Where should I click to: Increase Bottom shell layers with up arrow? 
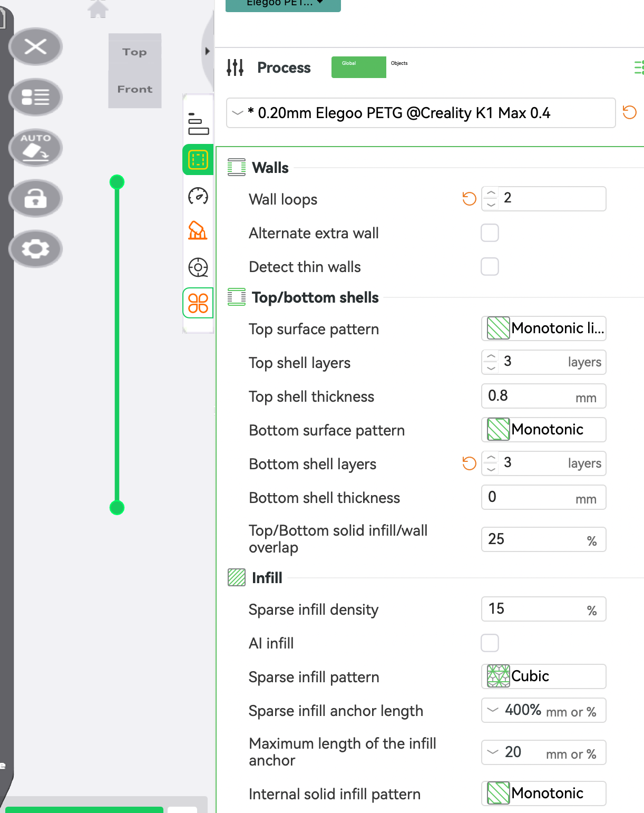[491, 458]
